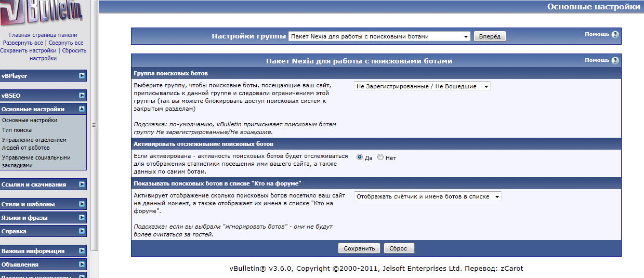Click the Ссылки и скачивания header

coord(43,184)
